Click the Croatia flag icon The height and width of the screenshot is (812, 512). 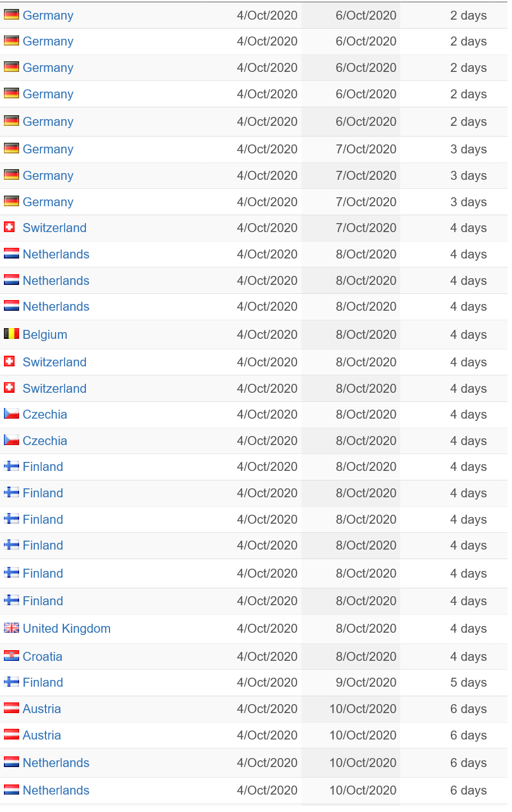(x=11, y=656)
